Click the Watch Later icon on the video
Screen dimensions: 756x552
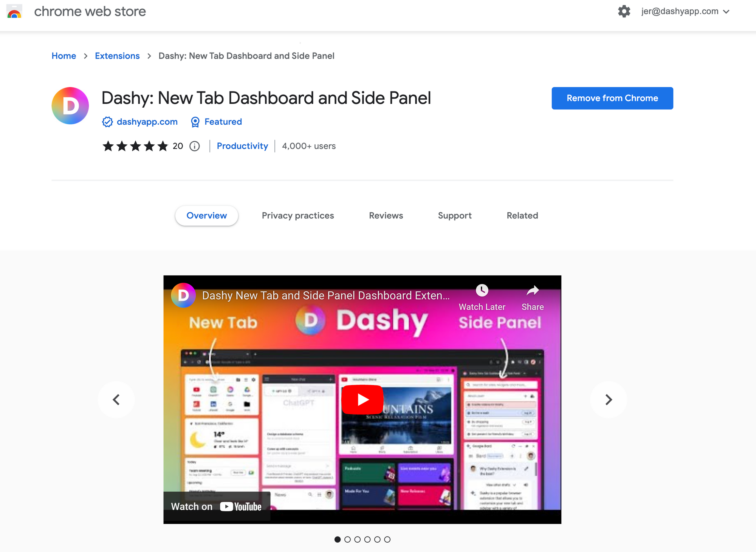coord(482,291)
